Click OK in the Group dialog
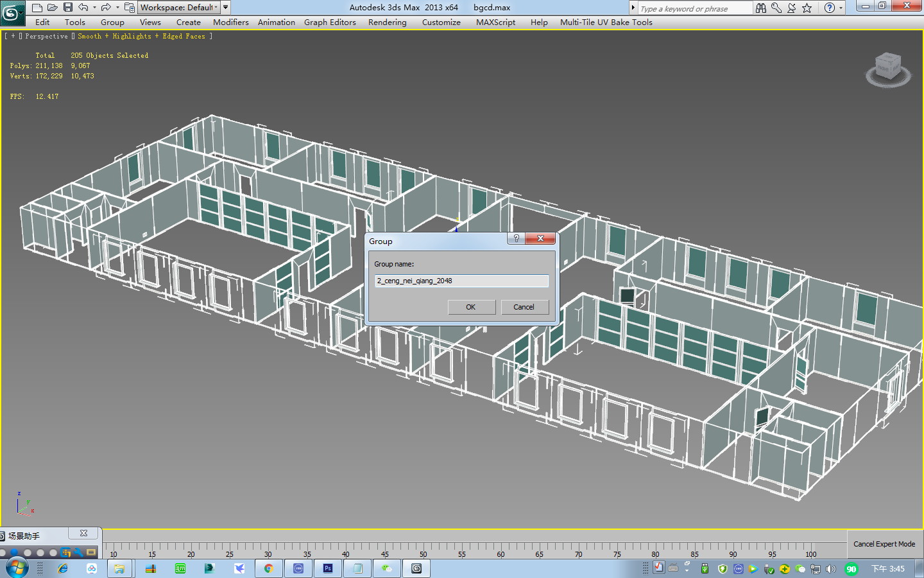 [471, 307]
